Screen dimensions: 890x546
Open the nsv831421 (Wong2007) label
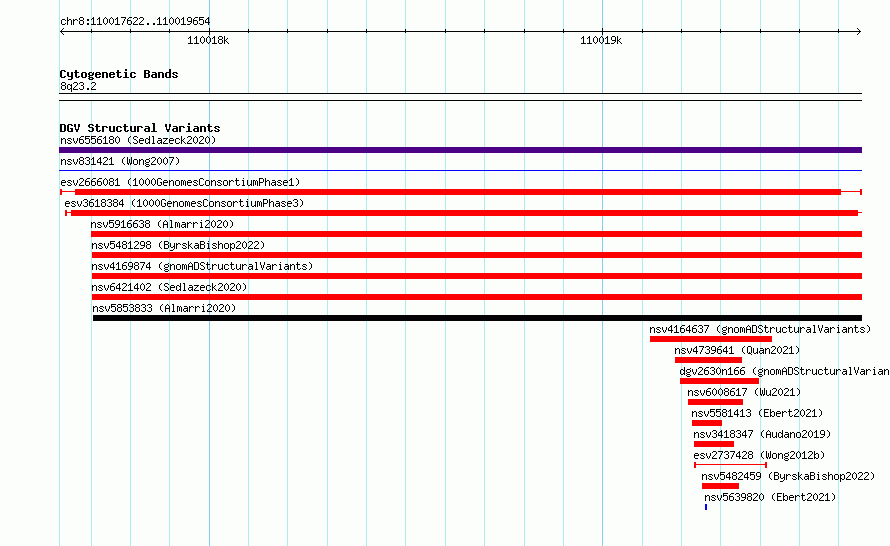pos(120,161)
